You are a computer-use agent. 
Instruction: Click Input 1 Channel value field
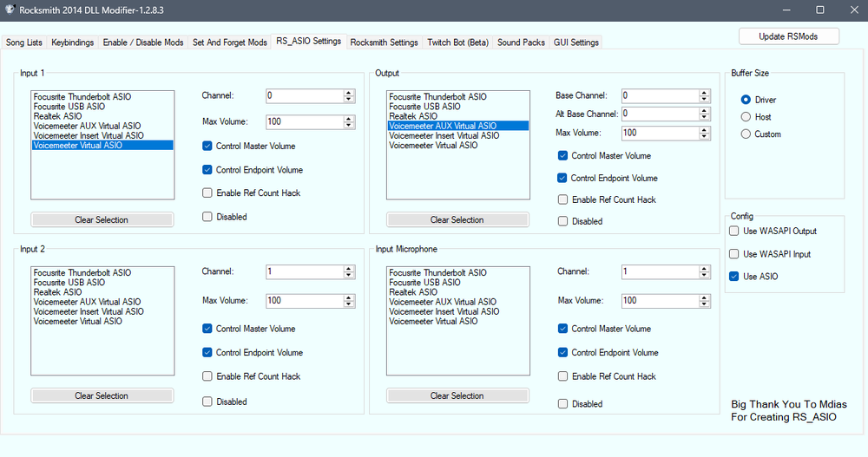click(x=305, y=95)
